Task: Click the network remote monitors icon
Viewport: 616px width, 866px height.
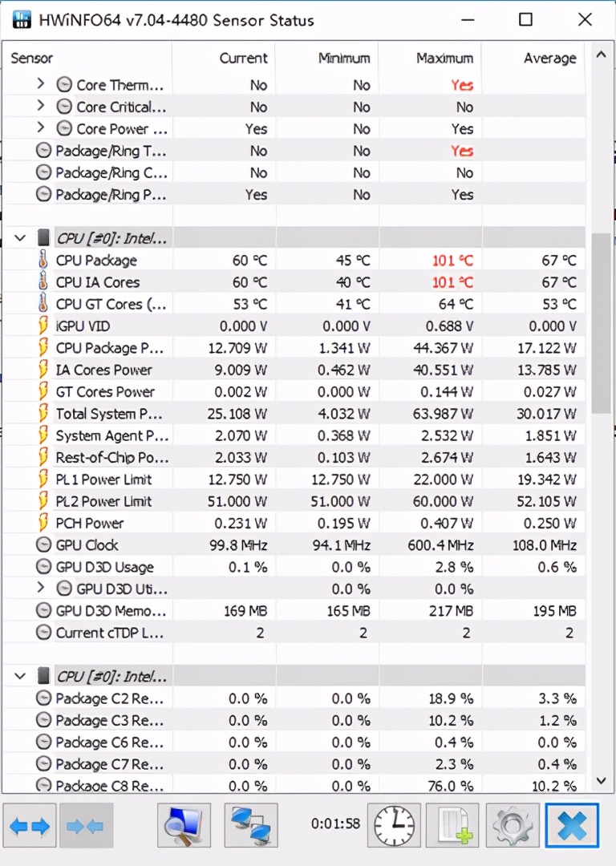Action: click(251, 826)
